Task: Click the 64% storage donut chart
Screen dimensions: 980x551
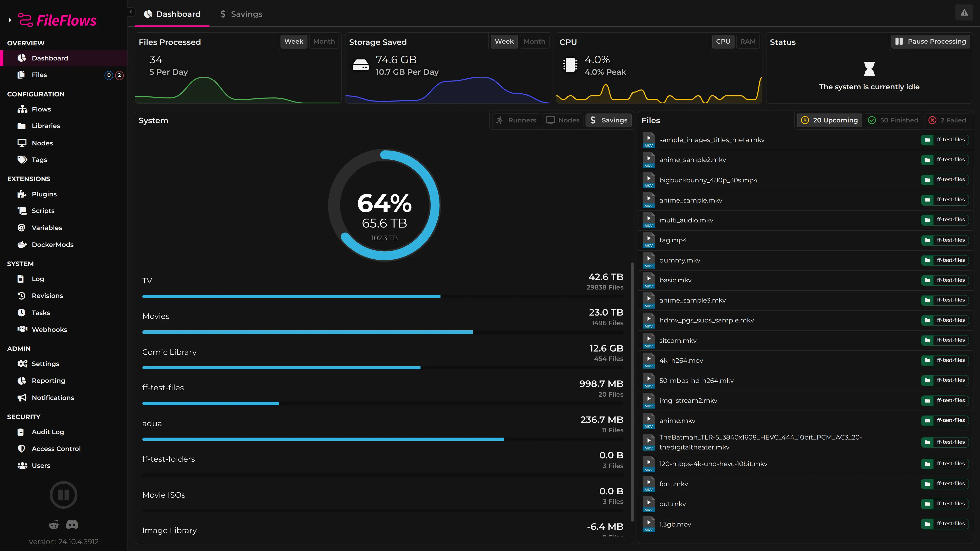Action: 384,205
